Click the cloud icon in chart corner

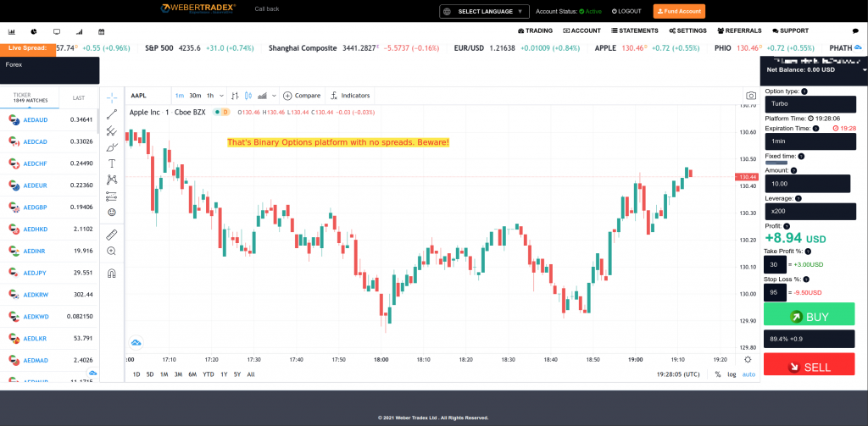click(x=136, y=343)
